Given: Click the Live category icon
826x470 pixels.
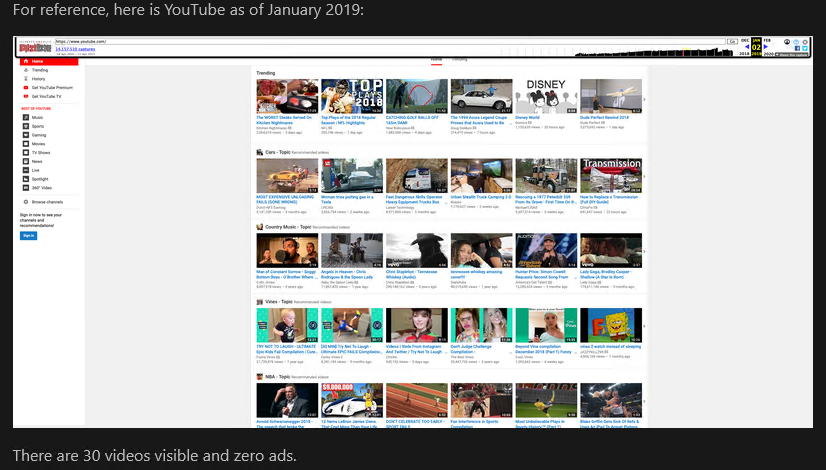Looking at the screenshot, I should pyautogui.click(x=26, y=170).
